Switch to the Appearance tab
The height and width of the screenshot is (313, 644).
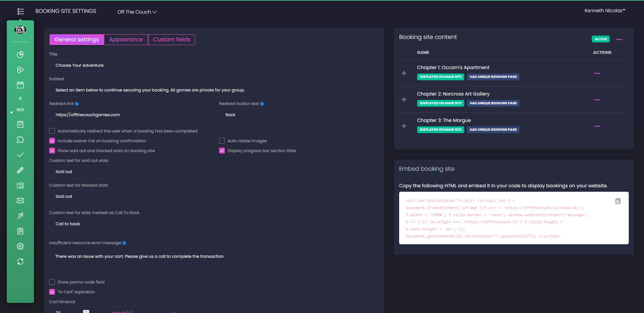[x=126, y=40]
